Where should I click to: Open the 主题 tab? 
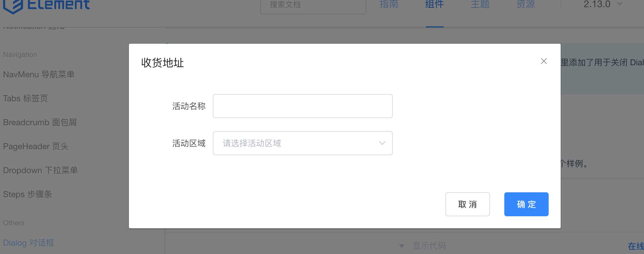point(480,4)
